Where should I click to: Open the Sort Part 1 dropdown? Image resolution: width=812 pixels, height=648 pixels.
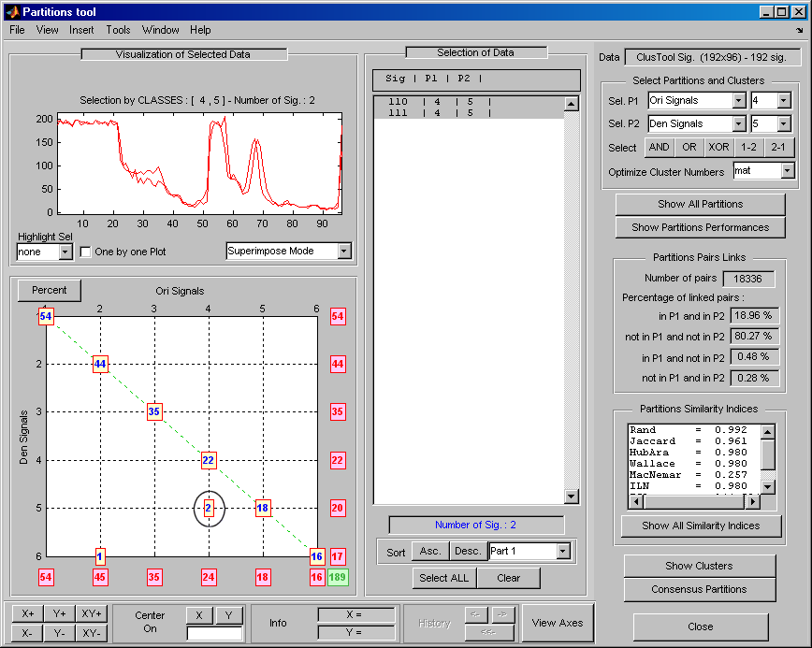(x=562, y=552)
